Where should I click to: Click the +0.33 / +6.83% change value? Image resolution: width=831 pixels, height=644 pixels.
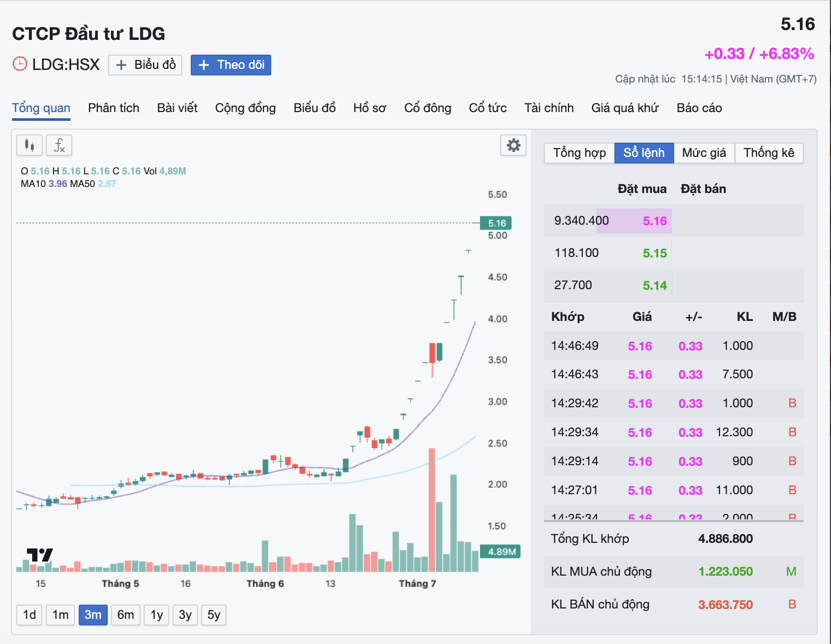pos(759,54)
